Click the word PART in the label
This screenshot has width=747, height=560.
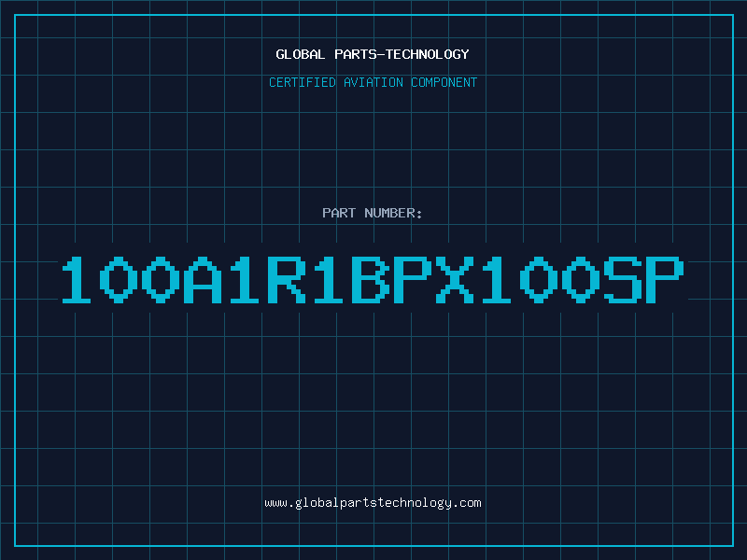(x=339, y=213)
